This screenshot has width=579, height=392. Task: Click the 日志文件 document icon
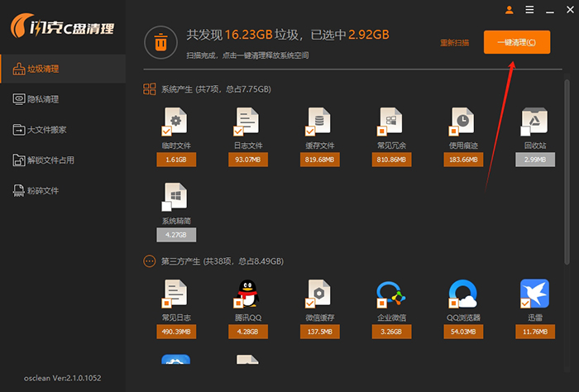tap(248, 121)
